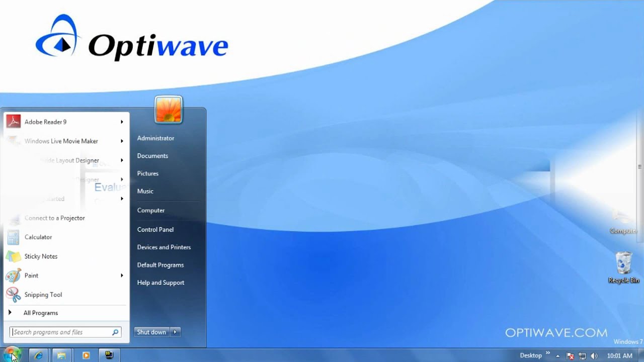
Task: Open Documents library
Action: click(x=152, y=156)
